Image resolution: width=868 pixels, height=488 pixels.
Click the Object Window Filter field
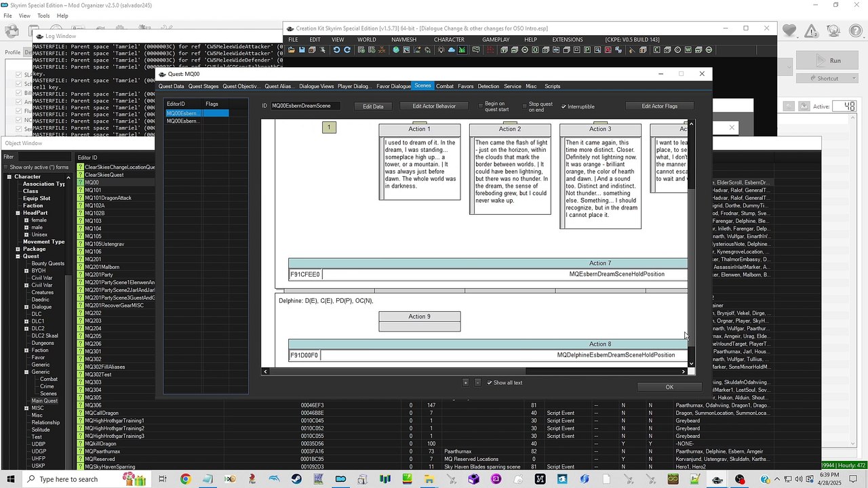pos(44,157)
